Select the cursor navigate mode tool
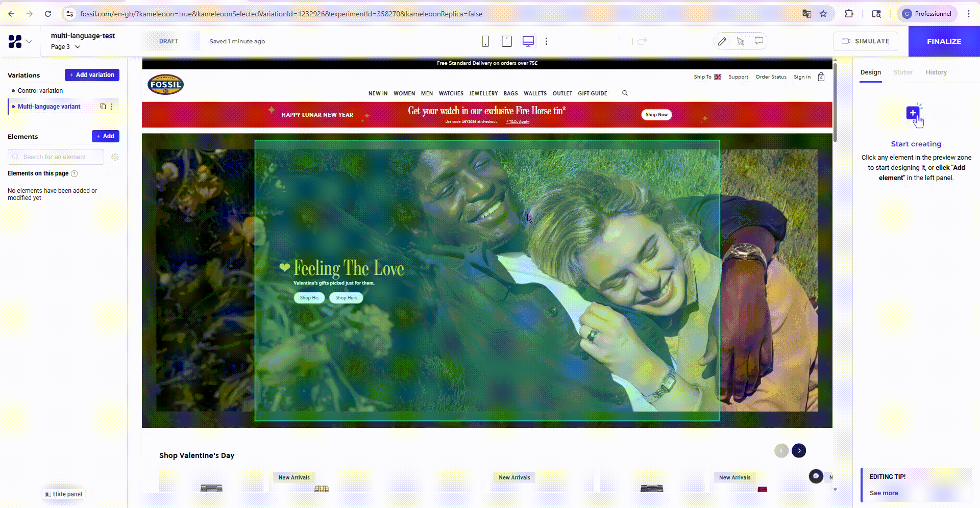Screen dimensions: 980x508 pos(741,41)
